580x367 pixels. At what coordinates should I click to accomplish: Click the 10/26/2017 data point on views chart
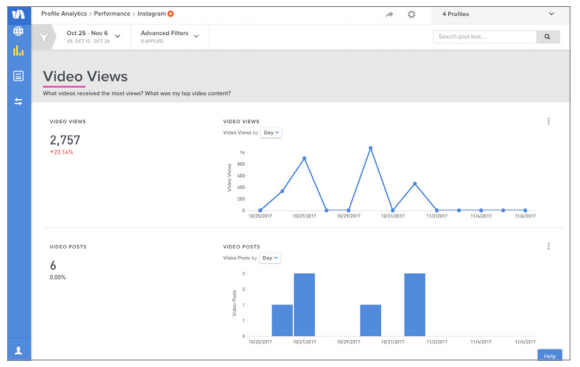pyautogui.click(x=282, y=191)
